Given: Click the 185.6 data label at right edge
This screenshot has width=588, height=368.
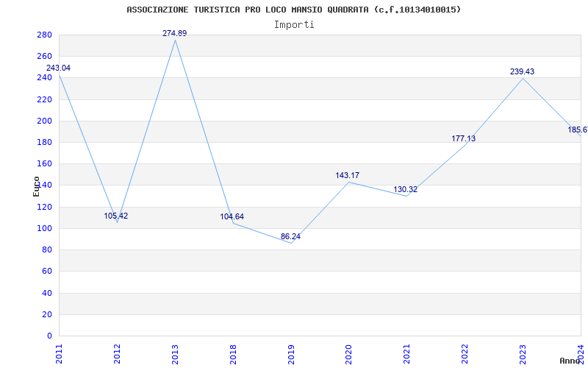Looking at the screenshot, I should pos(578,130).
